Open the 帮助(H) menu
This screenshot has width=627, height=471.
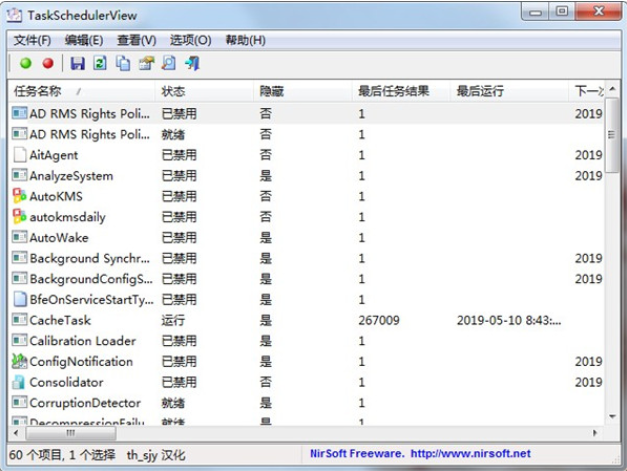(x=245, y=40)
